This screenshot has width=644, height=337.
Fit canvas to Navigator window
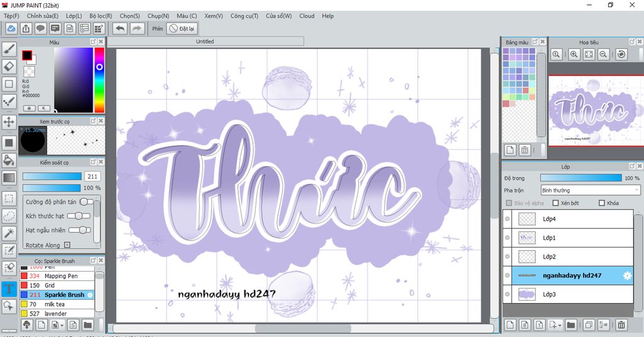coord(589,54)
